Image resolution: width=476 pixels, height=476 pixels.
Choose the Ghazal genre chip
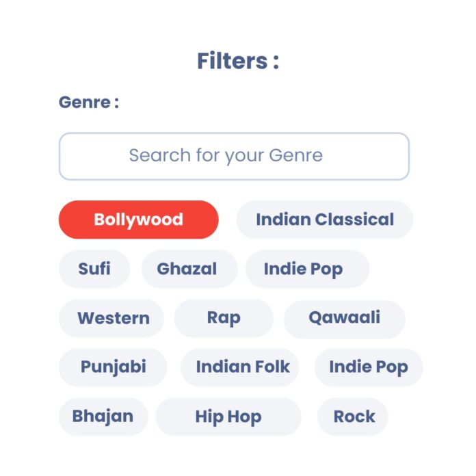[x=187, y=269]
